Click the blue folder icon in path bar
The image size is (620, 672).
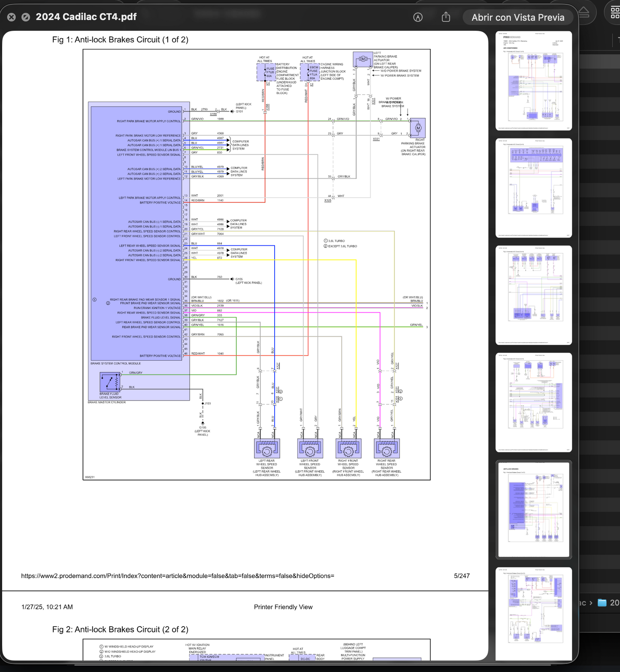click(602, 603)
